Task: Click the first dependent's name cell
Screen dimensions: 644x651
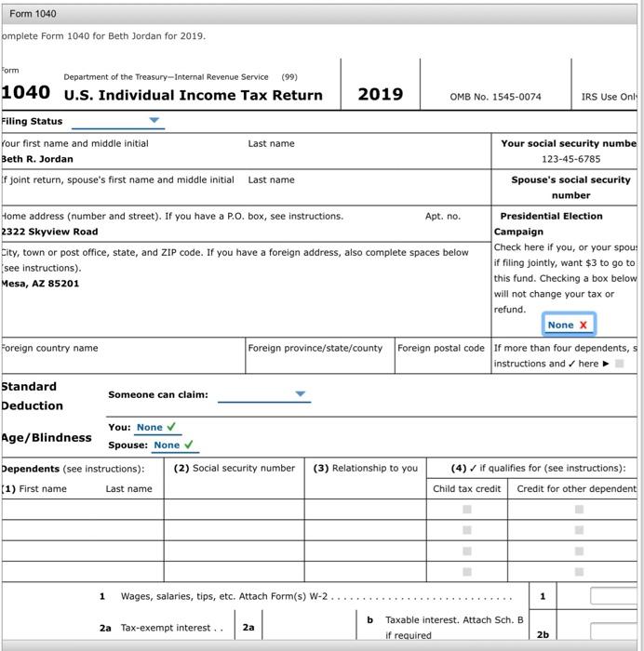Action: (83, 510)
